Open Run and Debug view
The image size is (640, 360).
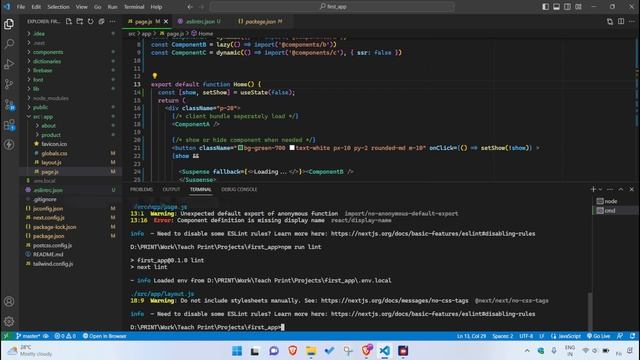click(x=9, y=64)
